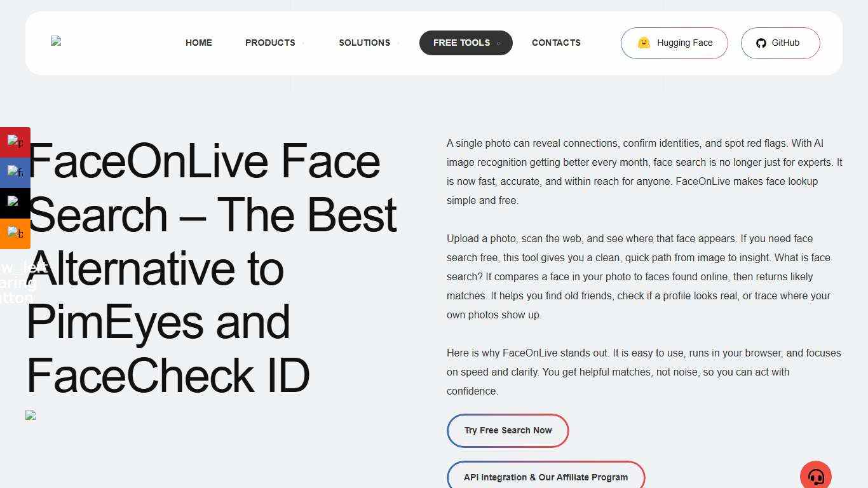Click the Try Free Search Now button
The height and width of the screenshot is (488, 868).
click(508, 430)
